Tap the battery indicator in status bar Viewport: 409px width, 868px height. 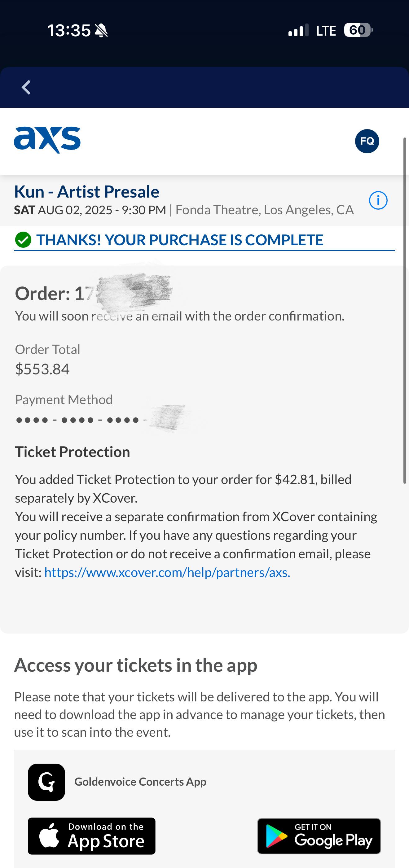coord(358,30)
